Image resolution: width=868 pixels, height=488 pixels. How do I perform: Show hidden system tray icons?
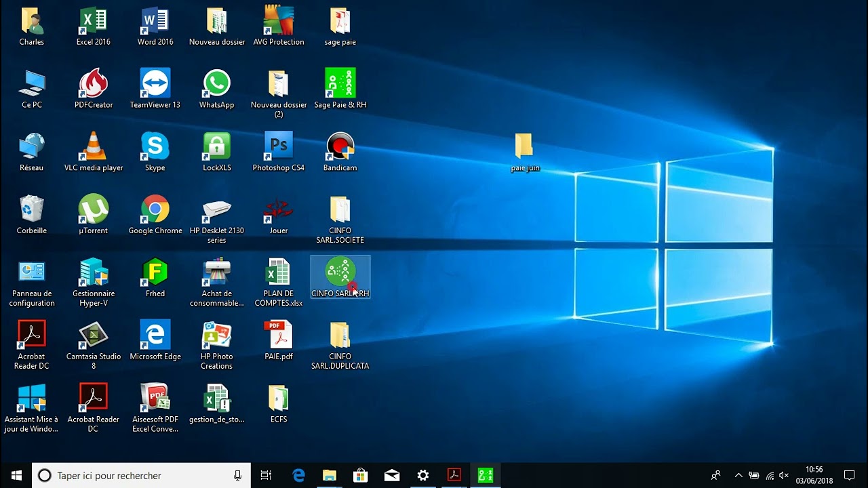click(738, 476)
